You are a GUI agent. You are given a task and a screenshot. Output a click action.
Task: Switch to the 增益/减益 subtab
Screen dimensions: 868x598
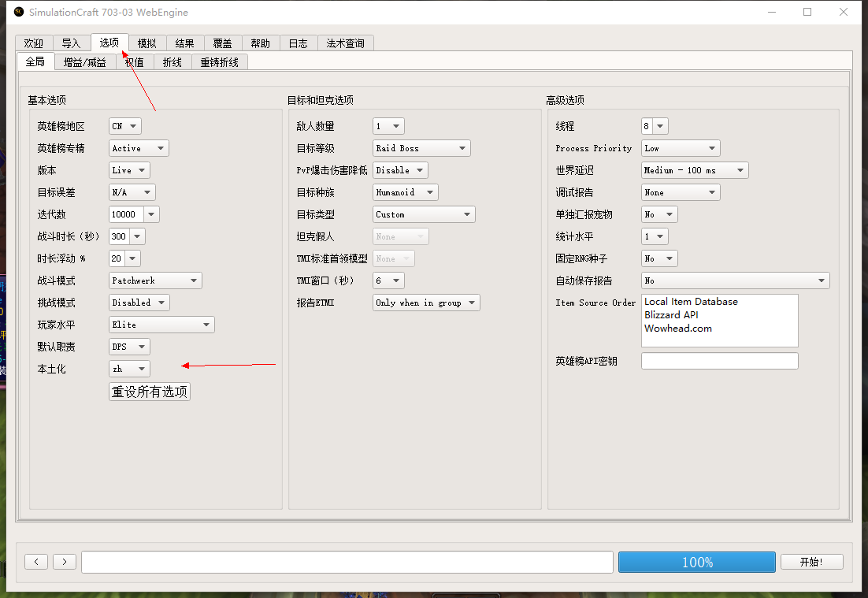point(84,61)
